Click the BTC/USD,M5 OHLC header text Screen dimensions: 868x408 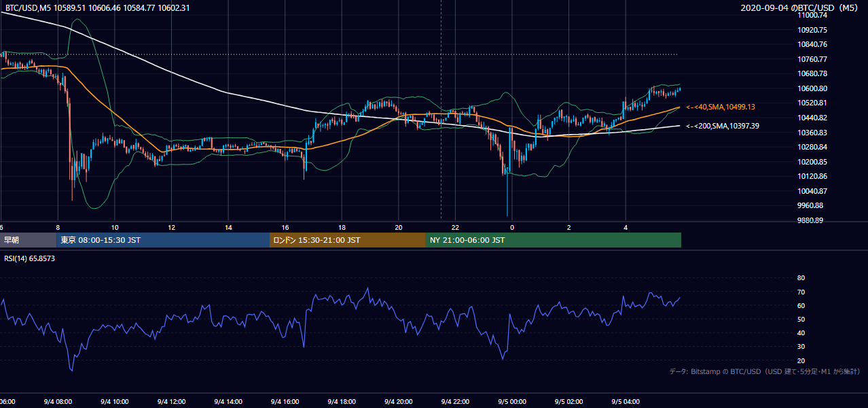[98, 8]
